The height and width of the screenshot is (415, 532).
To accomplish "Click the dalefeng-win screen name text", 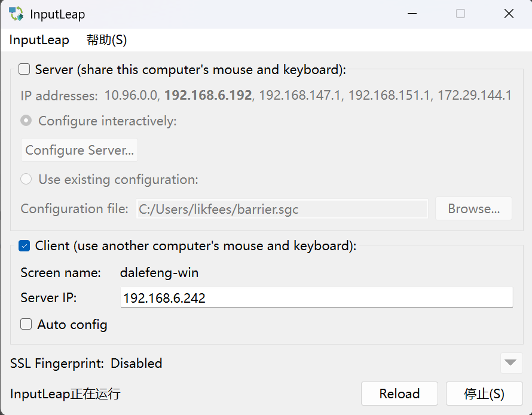I will [159, 273].
